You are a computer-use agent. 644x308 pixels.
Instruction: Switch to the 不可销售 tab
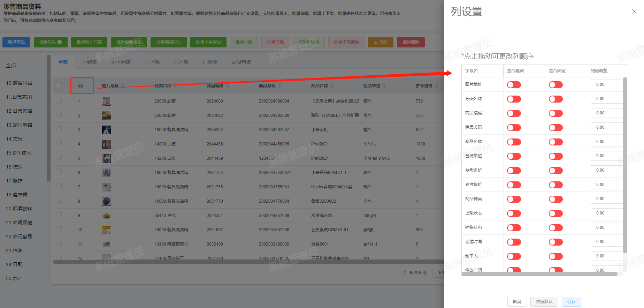click(121, 62)
